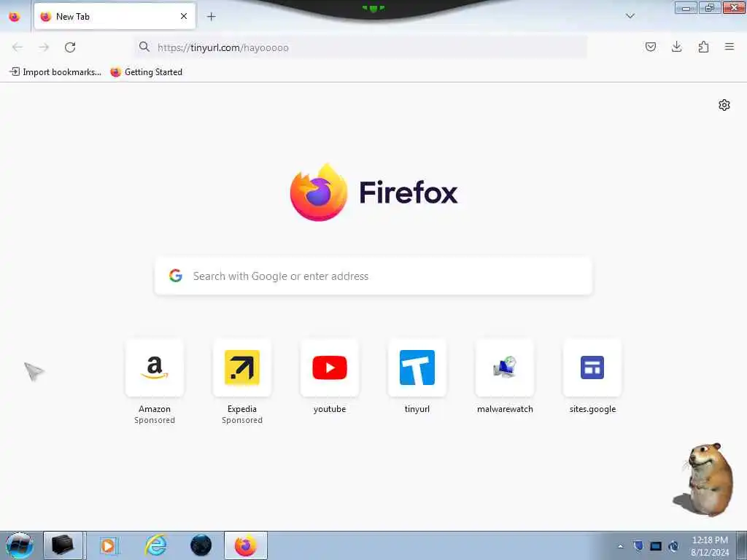Focus the Search with Google field
Image resolution: width=747 pixels, height=560 pixels.
click(x=373, y=276)
